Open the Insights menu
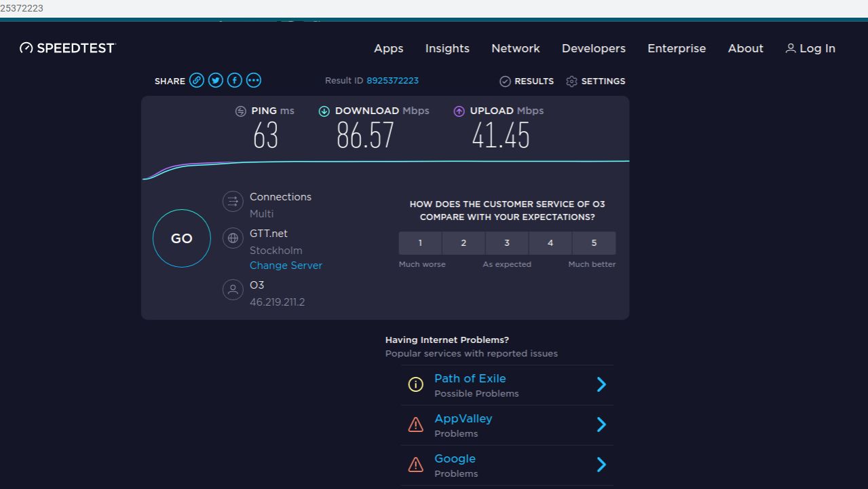Screen dimensions: 868x489 (447, 48)
